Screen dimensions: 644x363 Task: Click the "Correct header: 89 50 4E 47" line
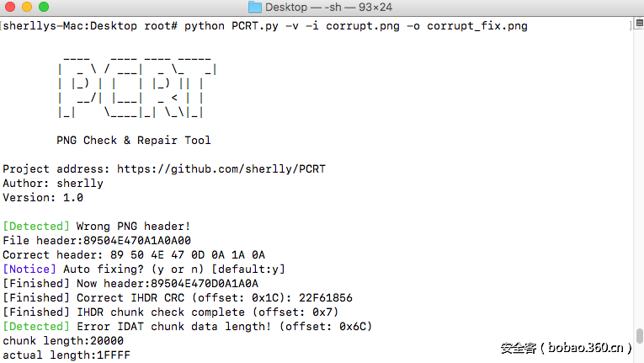[x=133, y=254]
